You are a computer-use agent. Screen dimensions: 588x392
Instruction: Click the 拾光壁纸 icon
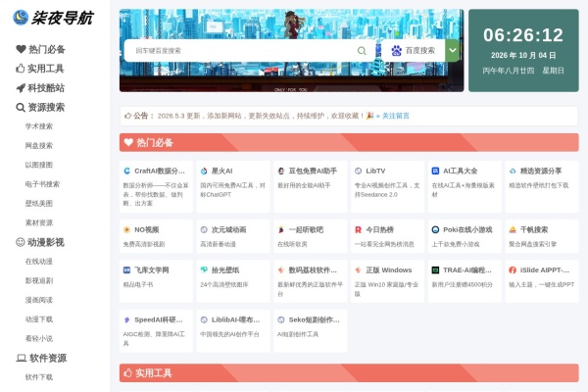tap(204, 270)
